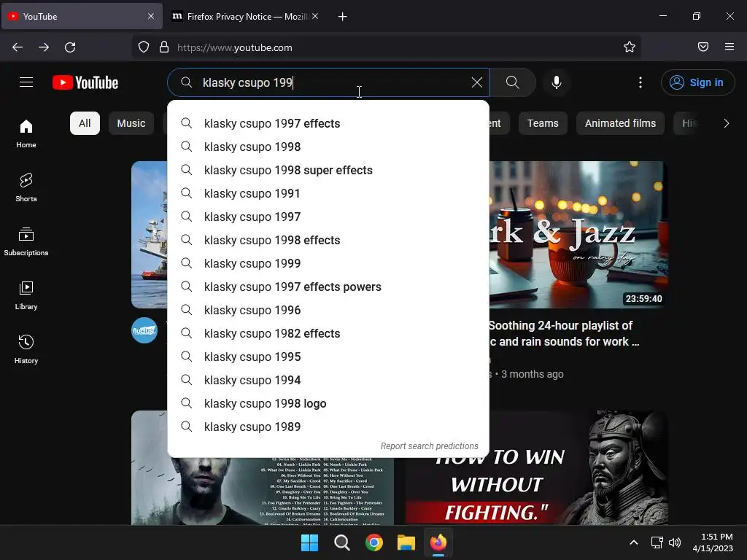The image size is (747, 560).
Task: Click Firefox icon in taskbar
Action: pos(438,542)
